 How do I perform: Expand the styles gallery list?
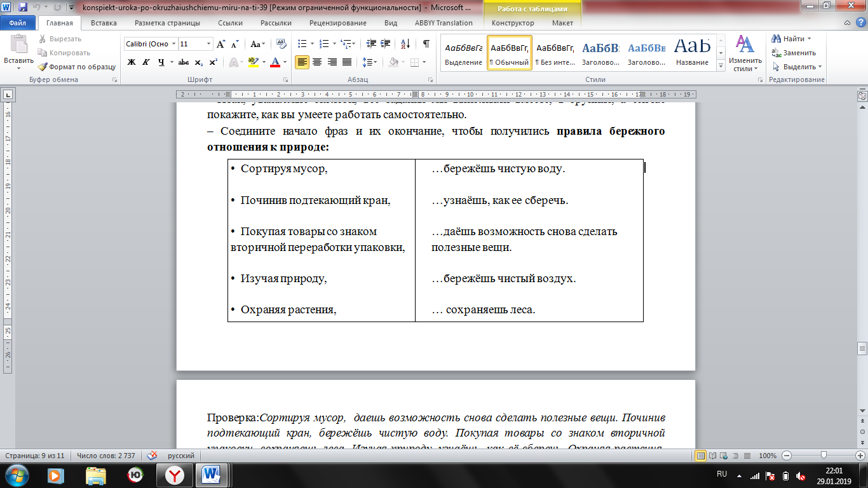pos(721,65)
